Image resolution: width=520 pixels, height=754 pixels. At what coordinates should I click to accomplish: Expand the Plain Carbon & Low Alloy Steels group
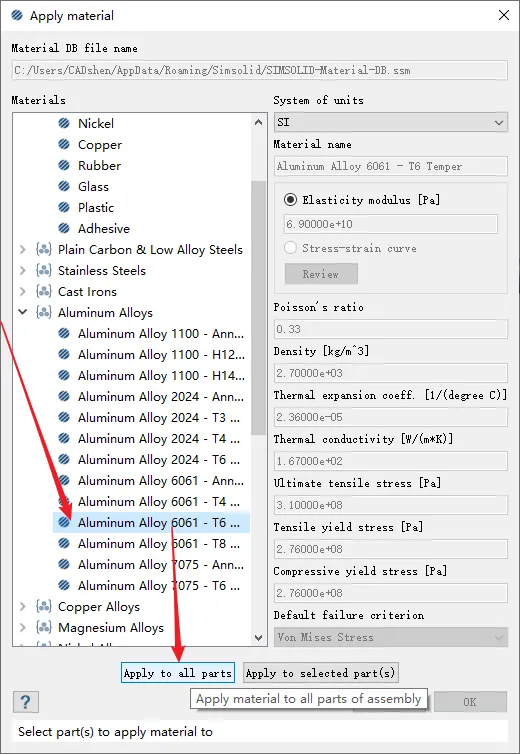(23, 250)
